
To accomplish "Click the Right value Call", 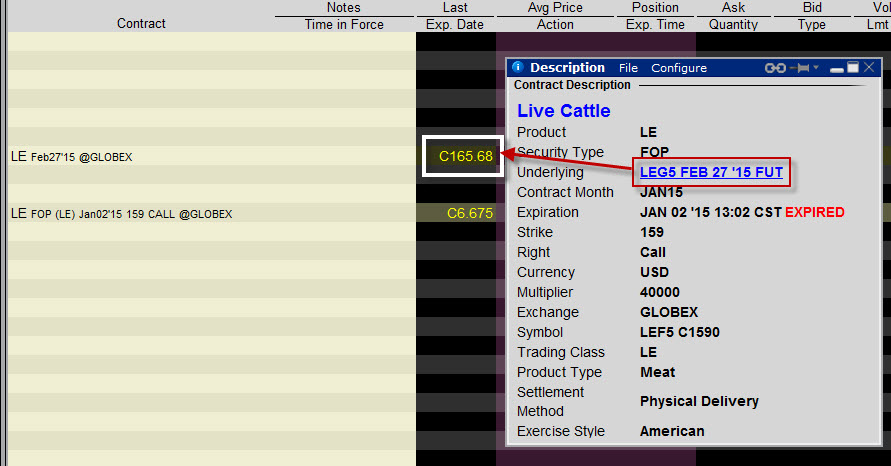I will click(x=653, y=252).
